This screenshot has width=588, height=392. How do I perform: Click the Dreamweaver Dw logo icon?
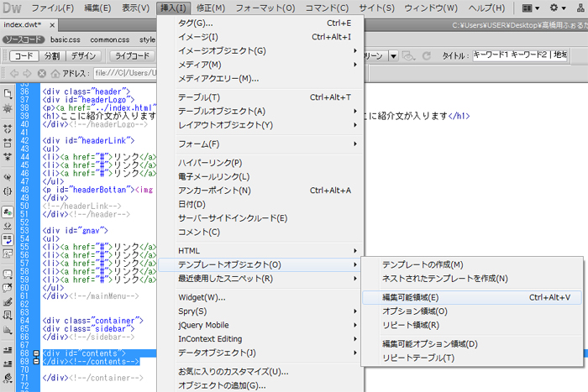point(13,8)
